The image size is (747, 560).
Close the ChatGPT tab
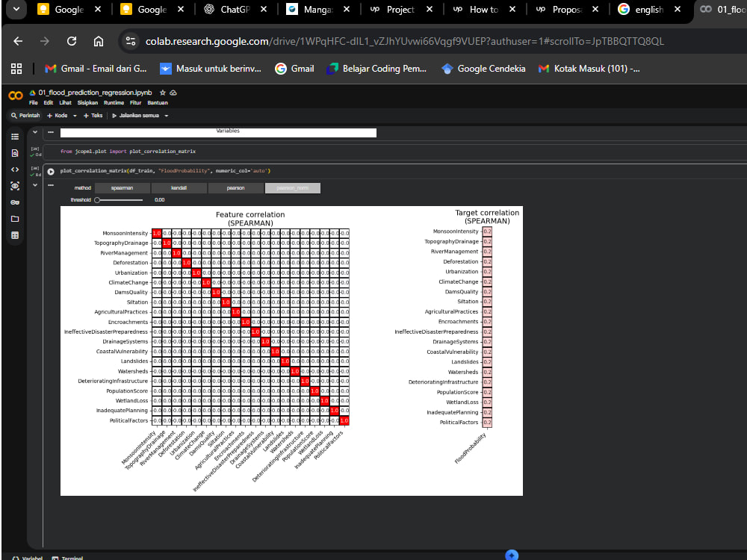264,10
